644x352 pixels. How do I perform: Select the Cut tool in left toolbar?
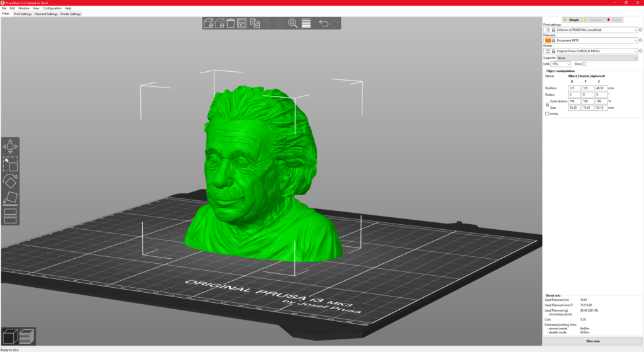(x=10, y=216)
